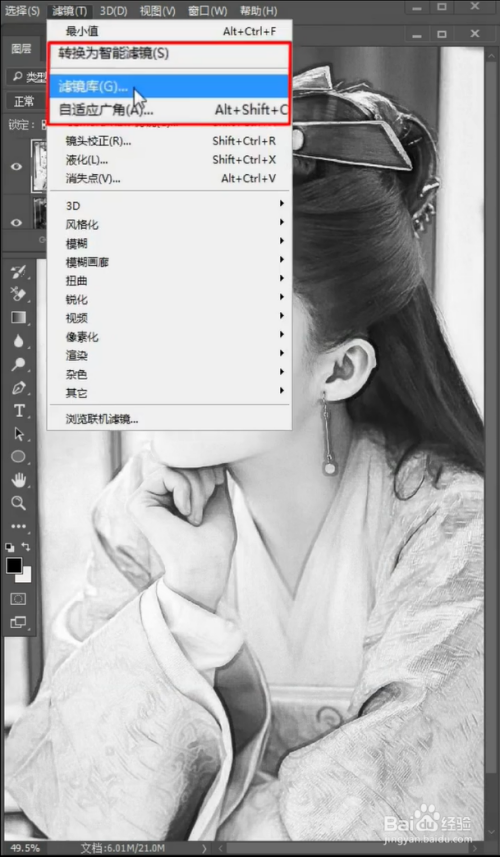This screenshot has width=500, height=857.
Task: Expand the 锐化 submenu
Action: [x=169, y=300]
